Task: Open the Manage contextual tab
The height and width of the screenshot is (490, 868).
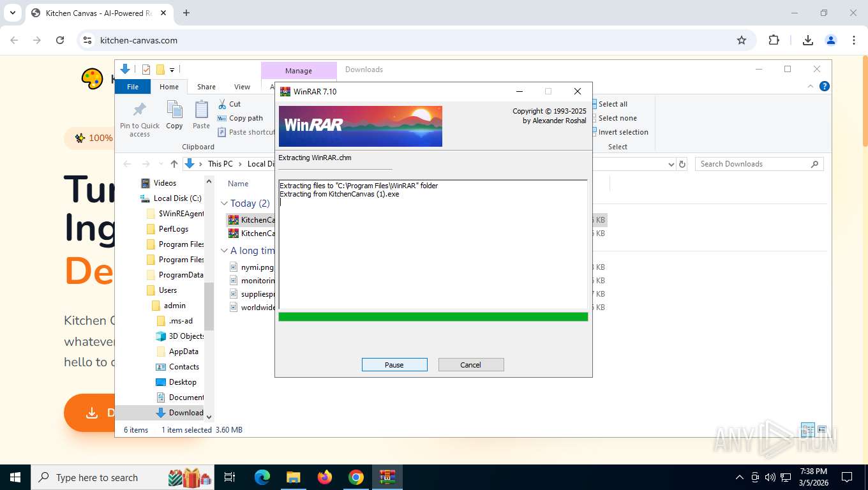Action: [x=299, y=71]
